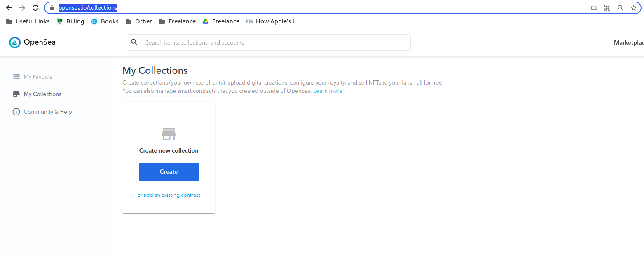The width and height of the screenshot is (644, 256).
Task: Click the My Collections page heading
Action: tap(155, 70)
